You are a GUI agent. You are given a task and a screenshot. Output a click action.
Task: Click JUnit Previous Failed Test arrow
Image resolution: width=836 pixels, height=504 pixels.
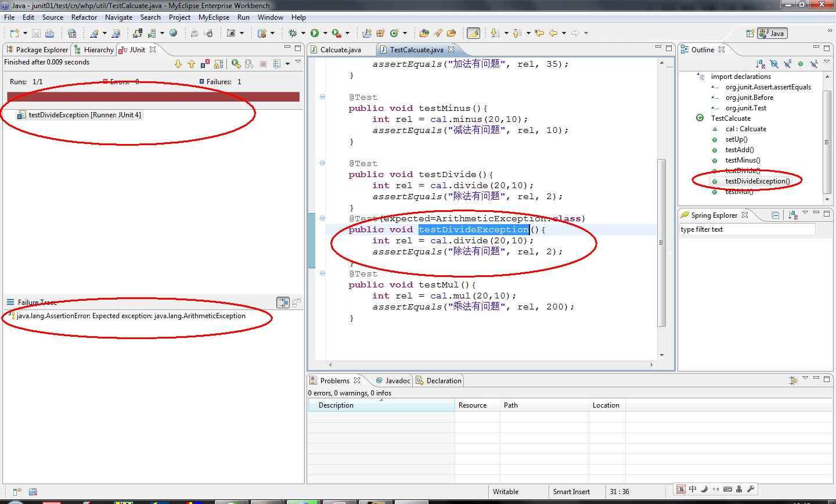tap(192, 64)
